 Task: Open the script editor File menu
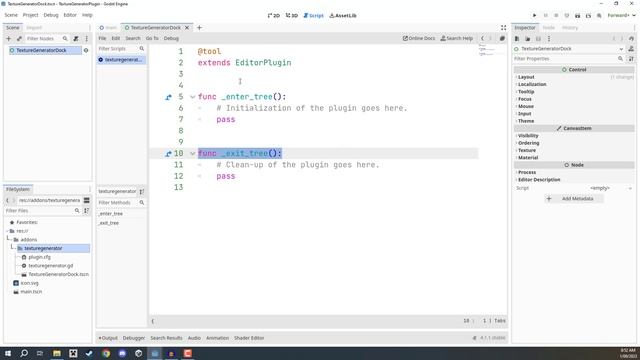point(102,38)
